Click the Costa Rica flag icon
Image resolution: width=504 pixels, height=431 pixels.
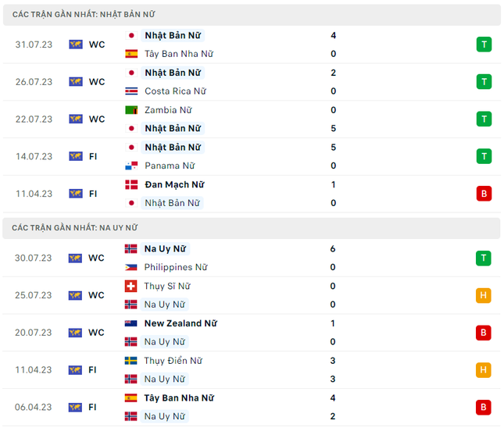click(x=131, y=91)
